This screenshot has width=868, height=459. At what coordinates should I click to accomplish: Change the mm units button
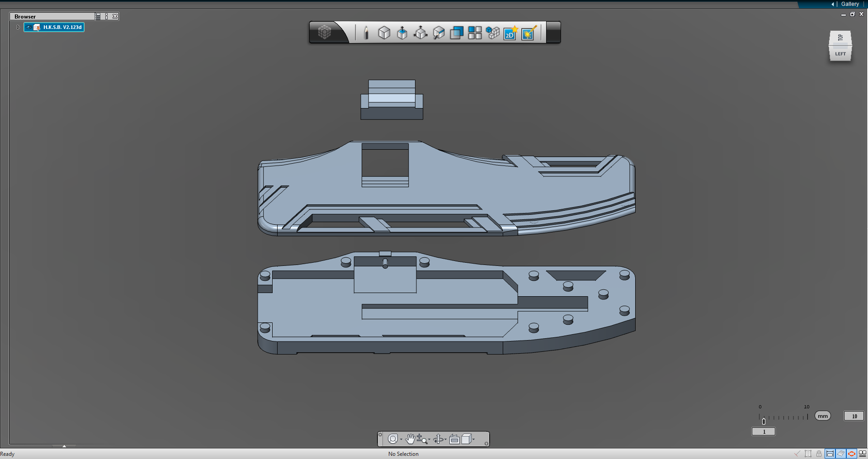(x=823, y=416)
